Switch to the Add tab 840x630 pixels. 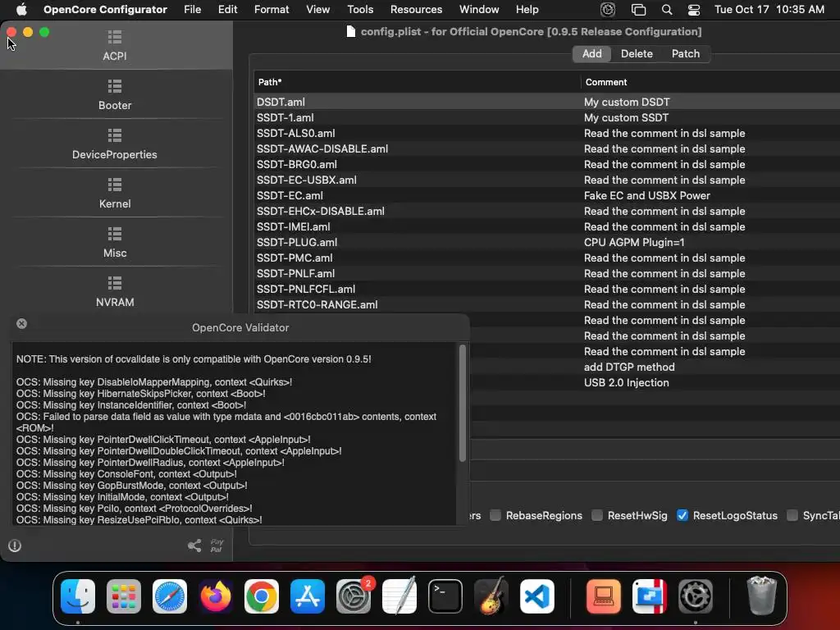592,53
